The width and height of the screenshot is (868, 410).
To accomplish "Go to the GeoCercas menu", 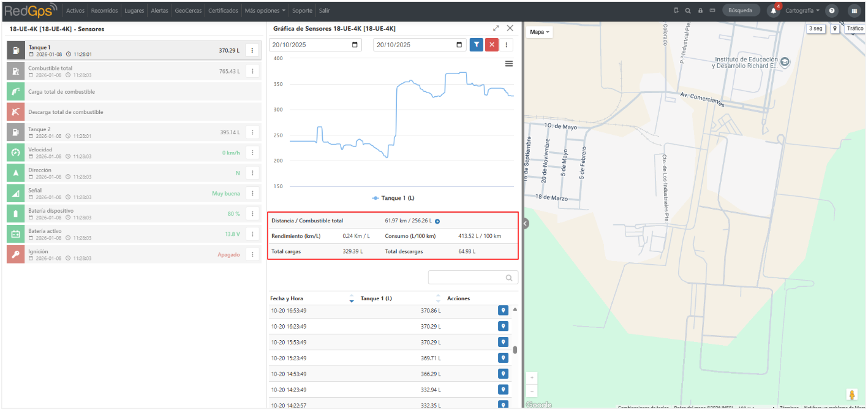I will (x=188, y=10).
